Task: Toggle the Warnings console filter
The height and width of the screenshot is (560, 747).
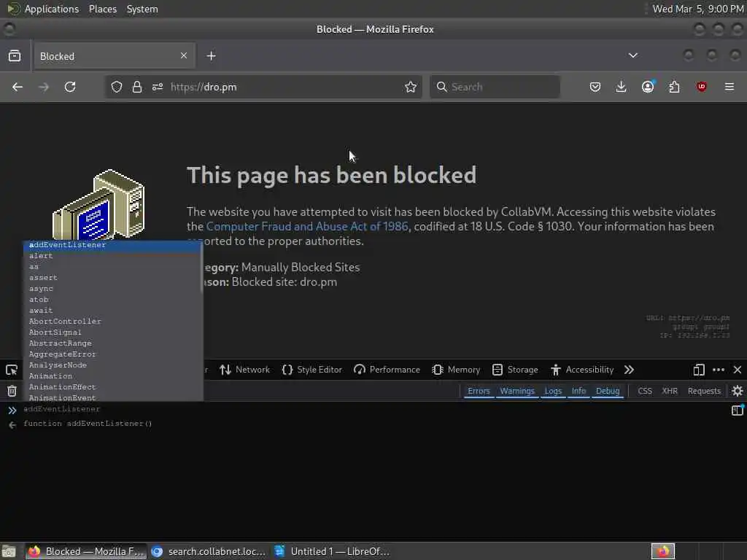Action: pos(517,391)
